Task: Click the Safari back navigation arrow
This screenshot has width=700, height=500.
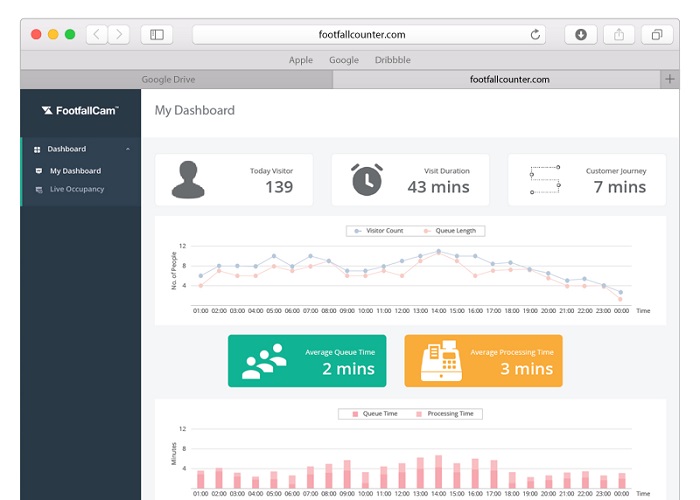Action: click(x=97, y=34)
